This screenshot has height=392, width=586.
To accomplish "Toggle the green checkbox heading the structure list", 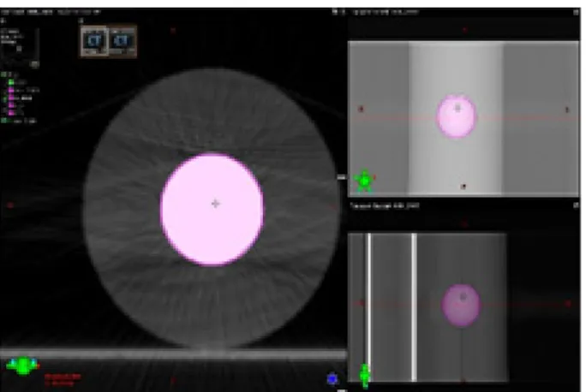I will click(x=3, y=74).
